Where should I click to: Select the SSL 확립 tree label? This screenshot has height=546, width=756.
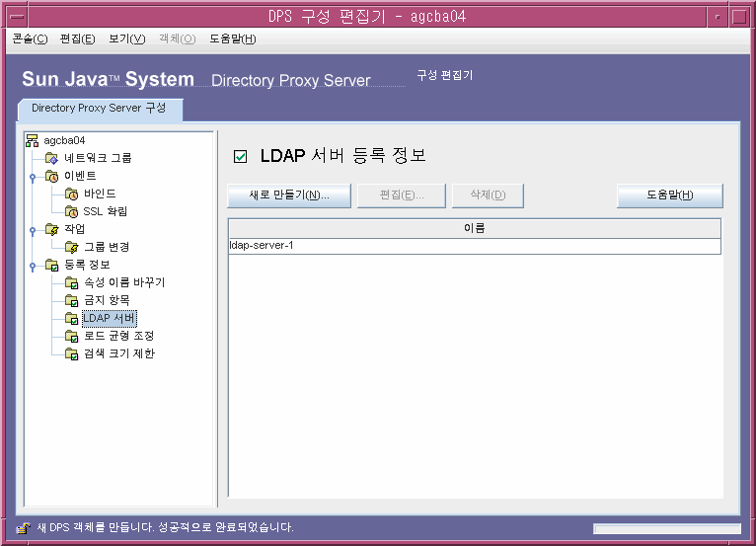pyautogui.click(x=105, y=211)
